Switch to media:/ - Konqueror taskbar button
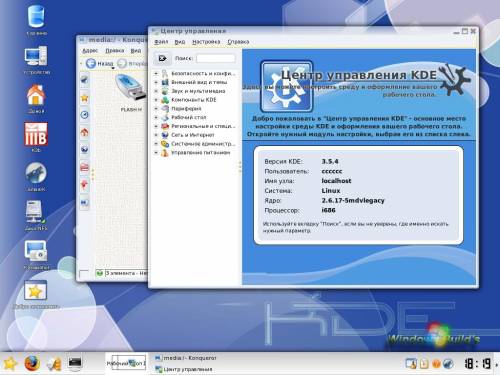 186,358
